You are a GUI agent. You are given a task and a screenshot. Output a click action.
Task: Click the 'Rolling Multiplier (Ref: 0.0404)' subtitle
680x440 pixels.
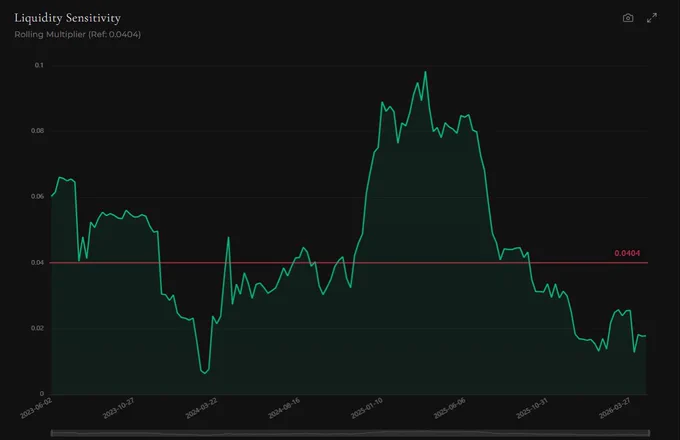click(x=78, y=34)
